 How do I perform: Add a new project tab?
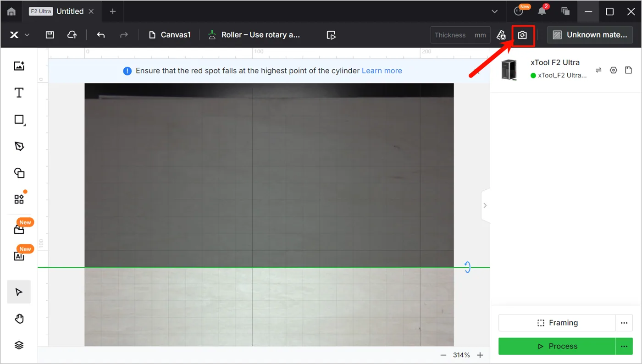113,11
